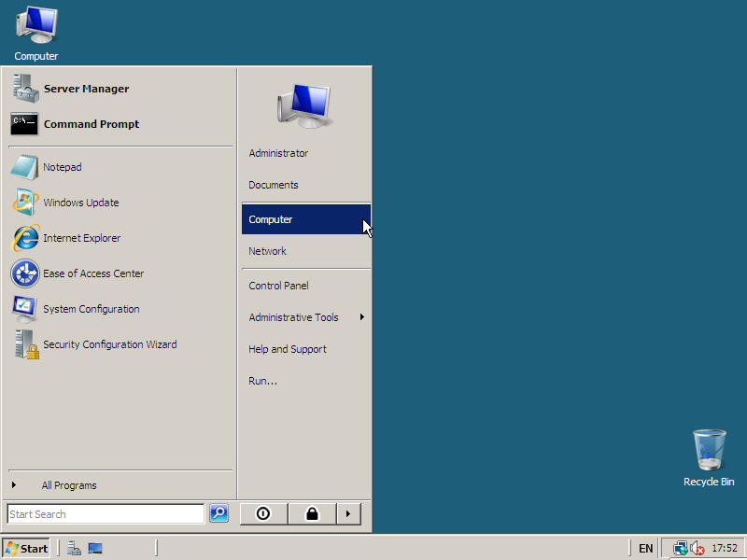Open System Configuration
Image resolution: width=747 pixels, height=560 pixels.
91,309
